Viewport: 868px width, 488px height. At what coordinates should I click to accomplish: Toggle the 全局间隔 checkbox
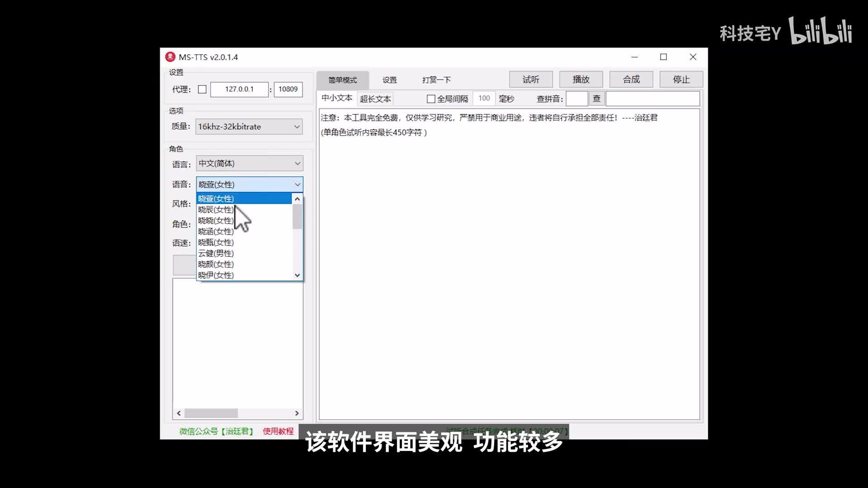coord(431,99)
